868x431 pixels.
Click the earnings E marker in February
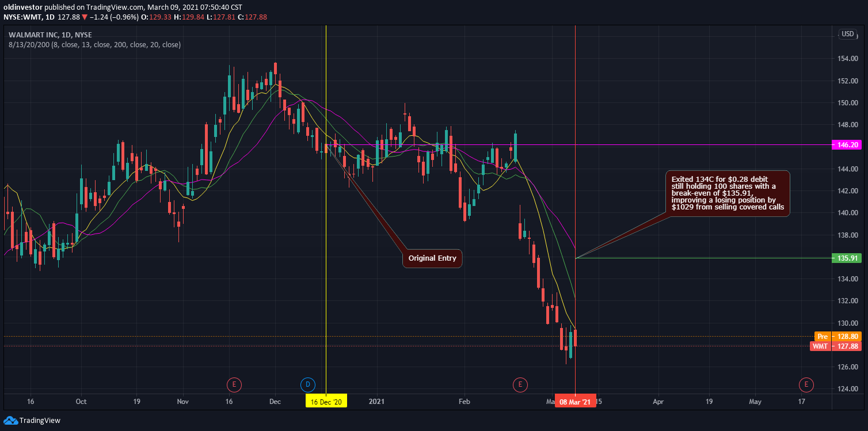click(520, 384)
